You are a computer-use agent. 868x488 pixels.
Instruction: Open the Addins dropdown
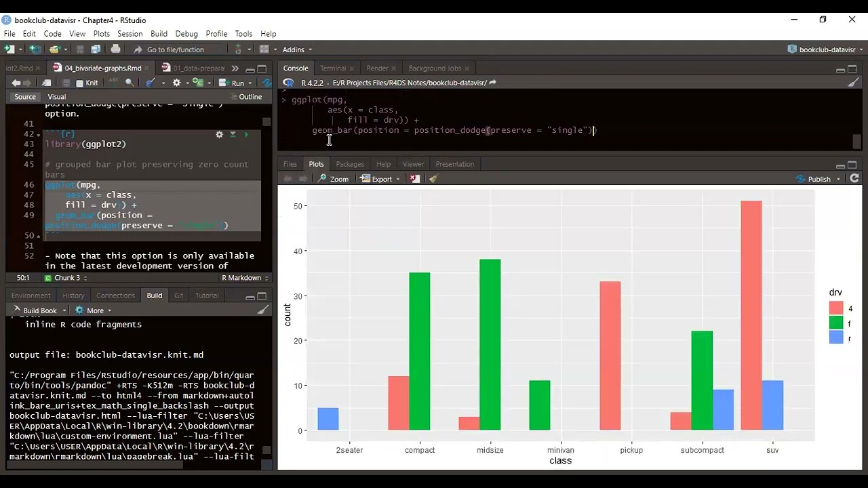coord(297,49)
